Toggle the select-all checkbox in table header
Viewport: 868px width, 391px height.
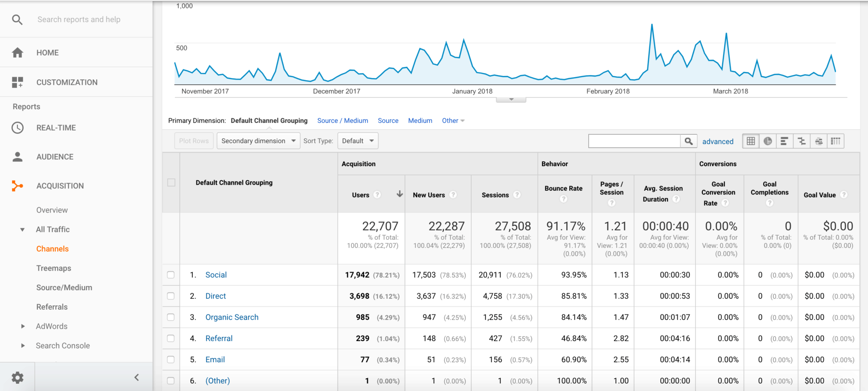[171, 183]
